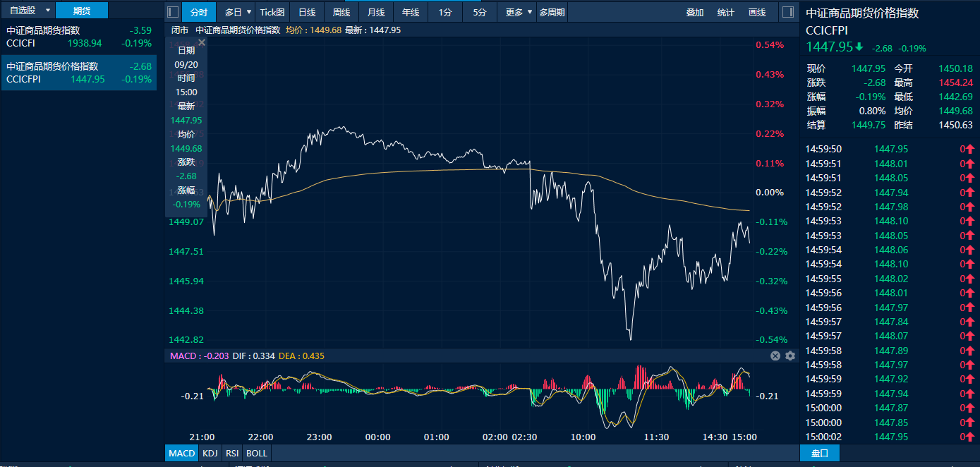Screen dimensions: 980x467
Task: Select 中证商品期货指数 CCICFI row
Action: pyautogui.click(x=78, y=37)
